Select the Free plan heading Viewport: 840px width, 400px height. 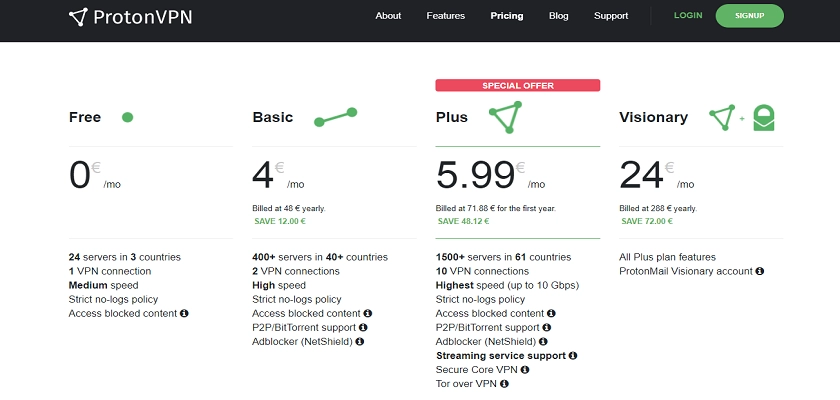click(85, 117)
